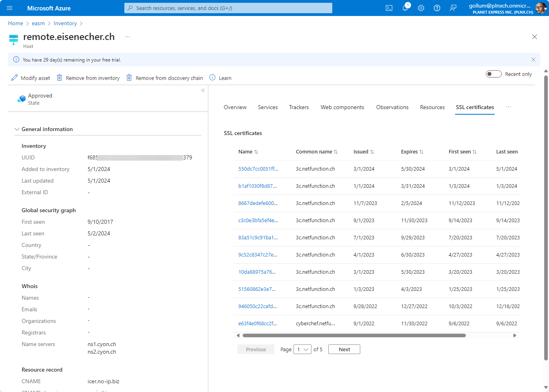Screen dimensions: 549x392
Task: Open the Cloud Shell icon
Action: [x=389, y=8]
